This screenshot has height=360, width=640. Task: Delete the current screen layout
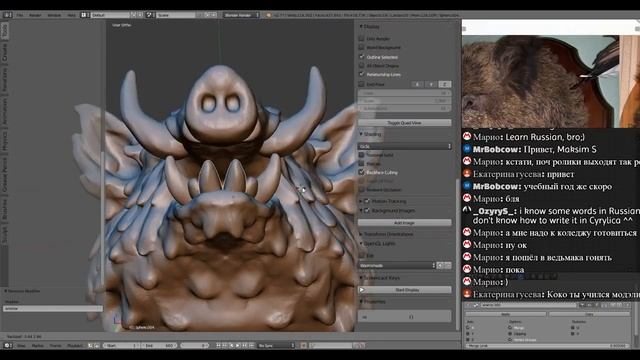click(140, 15)
